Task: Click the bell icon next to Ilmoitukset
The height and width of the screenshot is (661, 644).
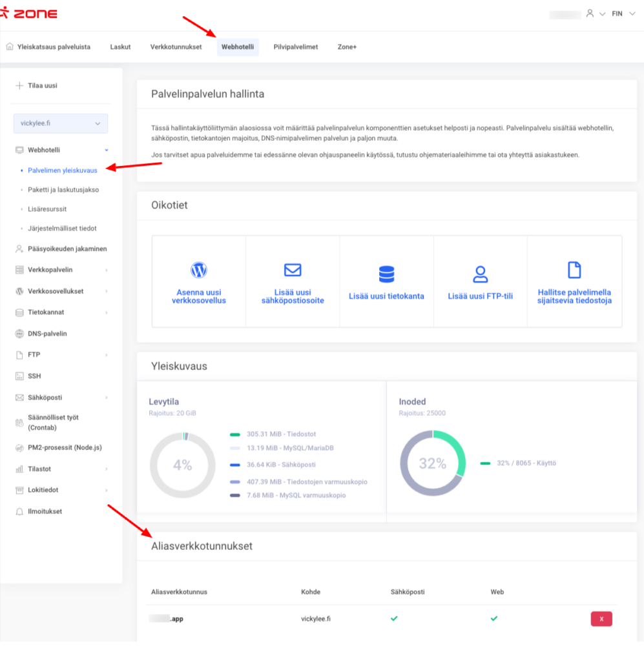Action: 19,511
